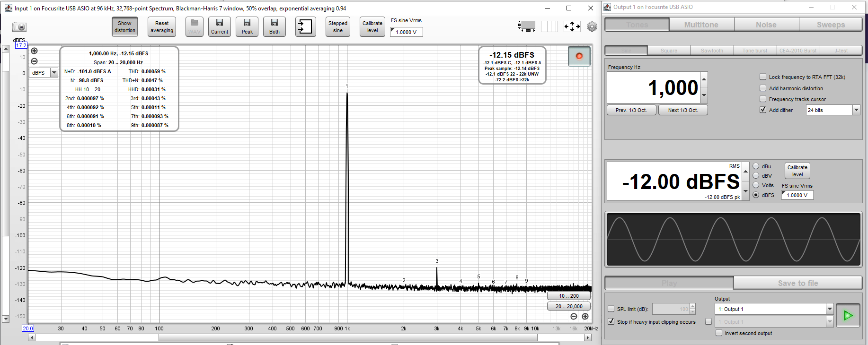This screenshot has width=868, height=345.
Task: Click REW icon in Output window title
Action: point(607,7)
